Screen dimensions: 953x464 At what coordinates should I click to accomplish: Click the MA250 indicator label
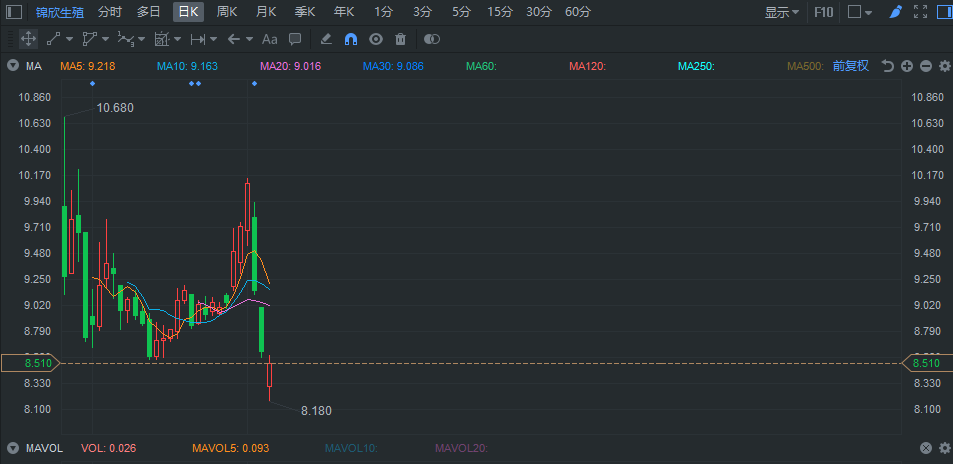pos(696,66)
